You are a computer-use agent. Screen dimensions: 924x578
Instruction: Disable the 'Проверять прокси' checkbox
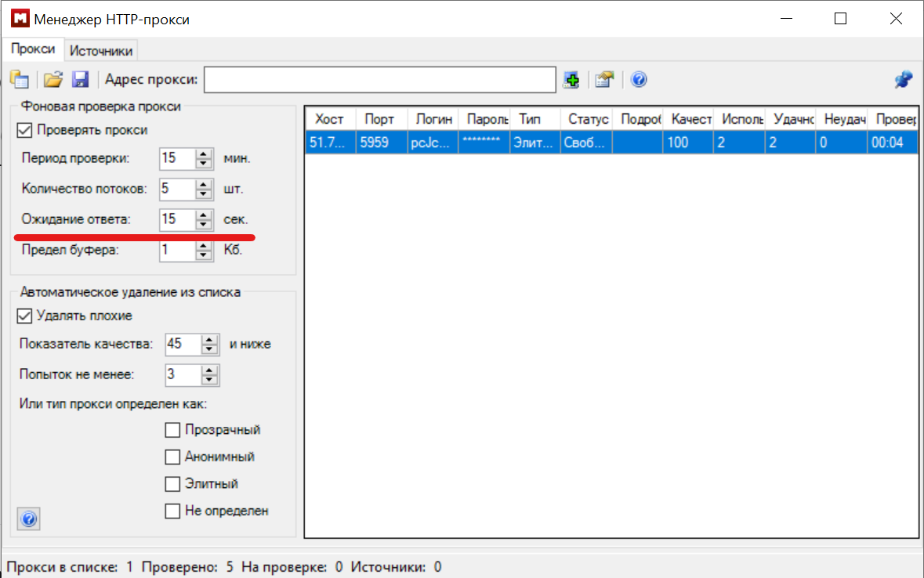(x=24, y=130)
